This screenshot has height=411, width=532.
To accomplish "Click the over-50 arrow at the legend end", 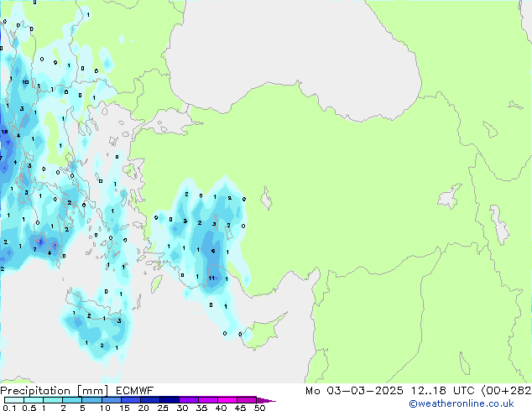I will click(266, 401).
